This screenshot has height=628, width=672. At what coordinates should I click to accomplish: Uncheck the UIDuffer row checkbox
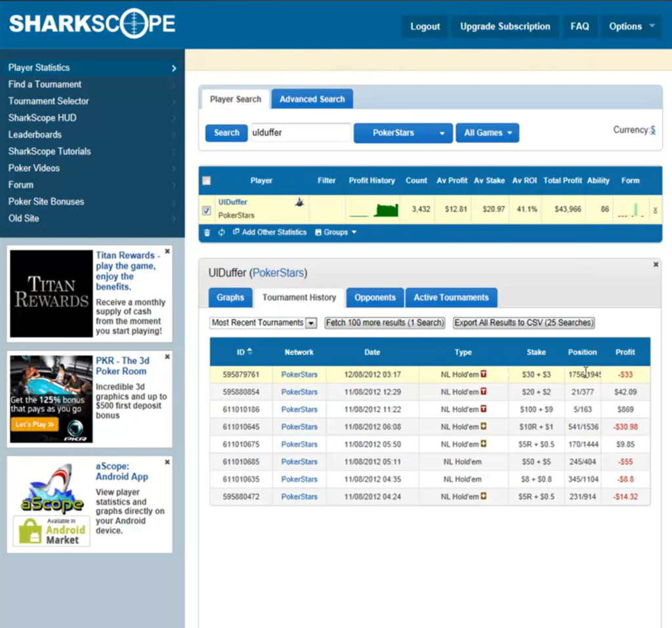[207, 211]
